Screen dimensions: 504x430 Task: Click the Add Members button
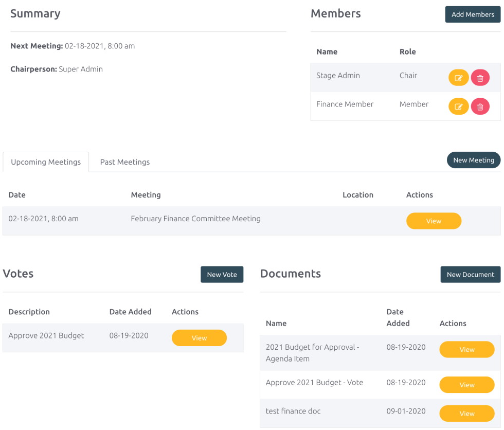473,14
